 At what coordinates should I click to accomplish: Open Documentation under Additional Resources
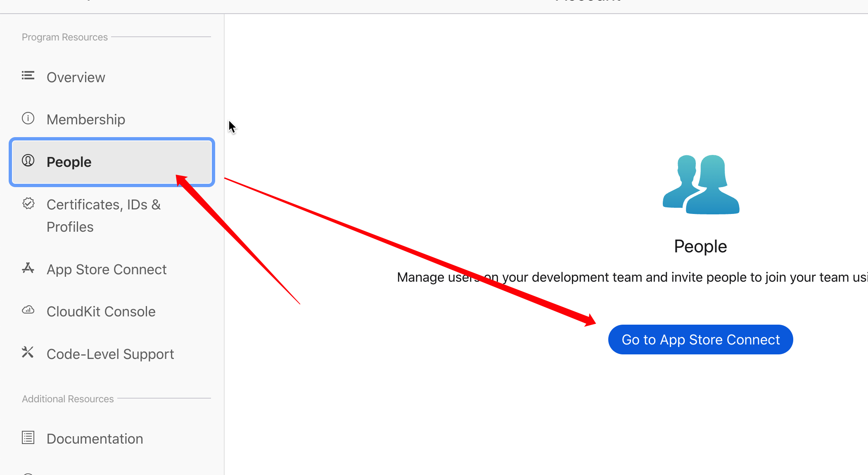pos(95,439)
